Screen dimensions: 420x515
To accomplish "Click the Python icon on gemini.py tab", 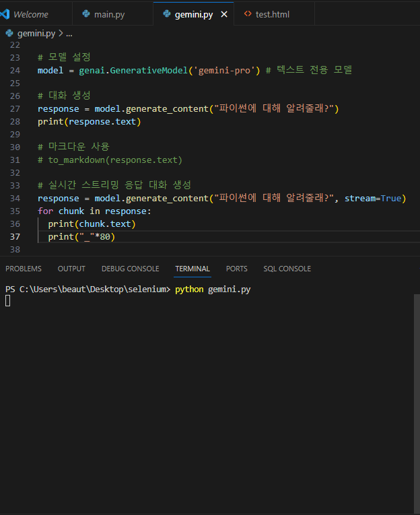I will tap(167, 13).
